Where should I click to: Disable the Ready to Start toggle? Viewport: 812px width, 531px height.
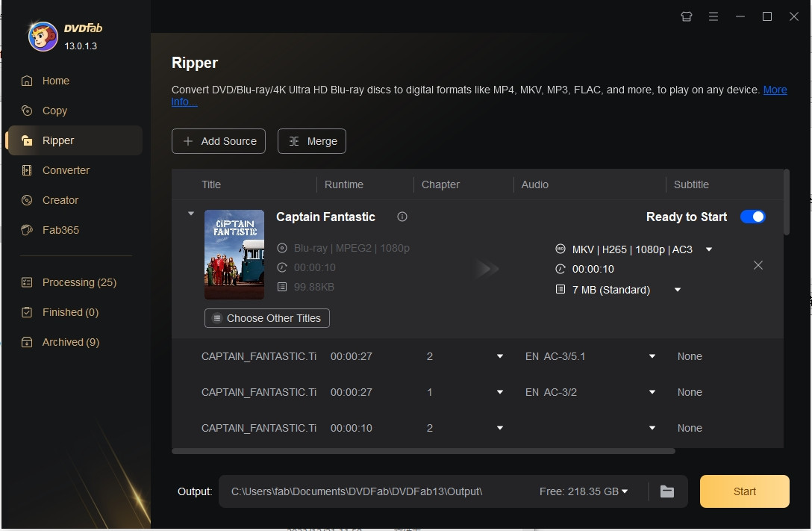tap(752, 217)
